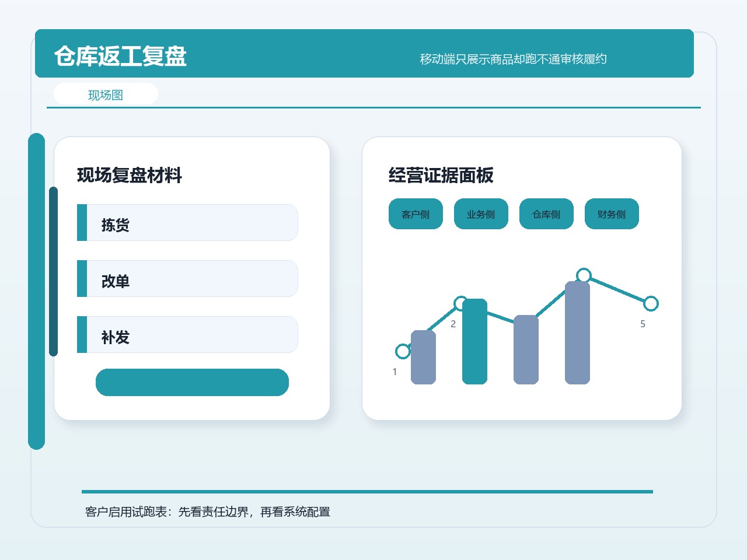Screen dimensions: 747x560
Task: Click the tallest gray-blue bar
Action: (577, 333)
